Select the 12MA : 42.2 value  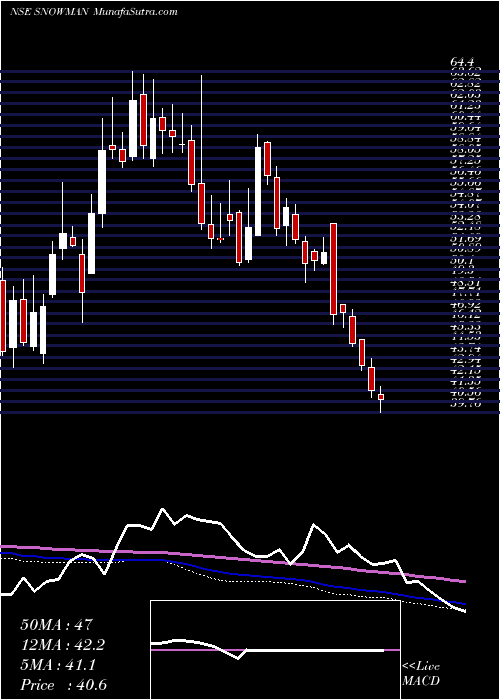pos(62,645)
